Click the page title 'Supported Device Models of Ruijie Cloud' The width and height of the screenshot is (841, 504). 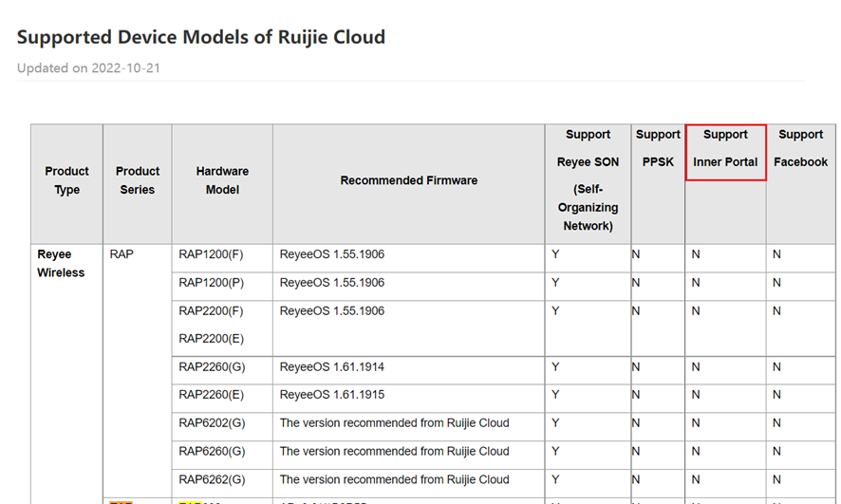(201, 38)
